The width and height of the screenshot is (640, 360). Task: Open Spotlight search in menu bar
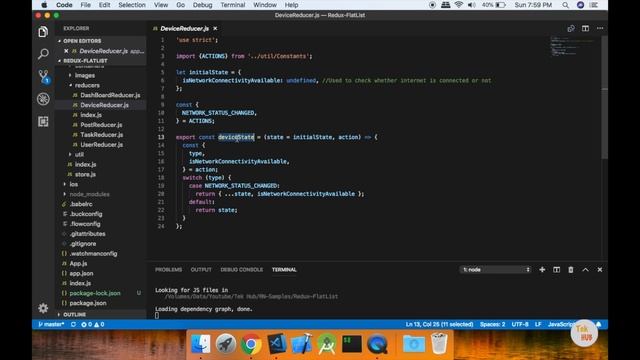click(565, 5)
